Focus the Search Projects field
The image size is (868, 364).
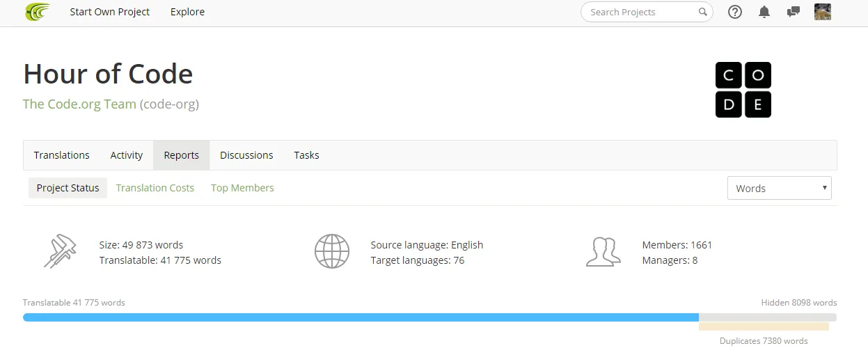(x=647, y=12)
